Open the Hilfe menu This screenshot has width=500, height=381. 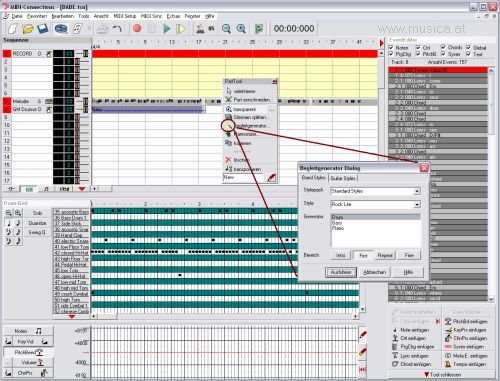point(210,16)
